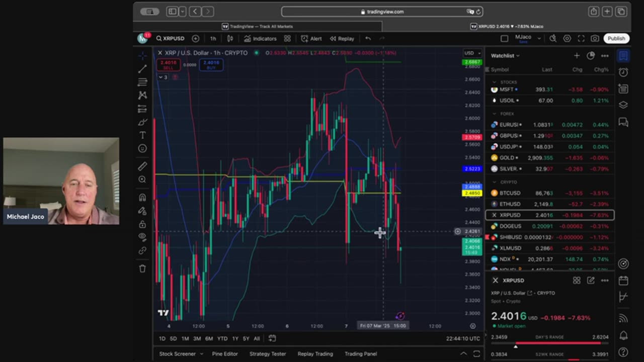Open the calendar panel in right sidebar

(623, 281)
